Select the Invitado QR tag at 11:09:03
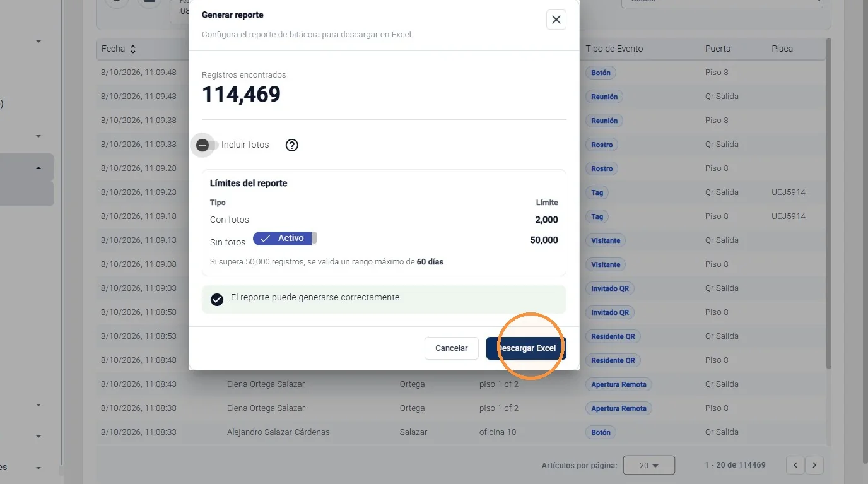The width and height of the screenshot is (868, 484). click(x=610, y=288)
